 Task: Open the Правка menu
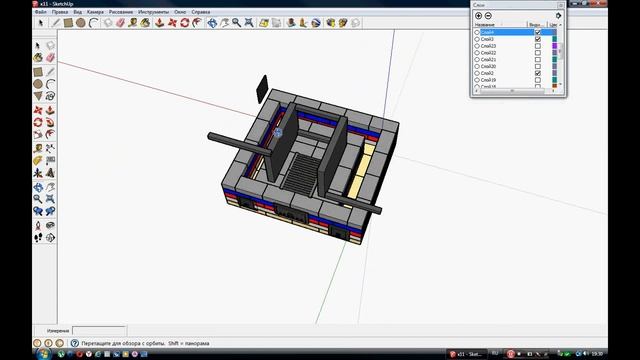click(60, 12)
